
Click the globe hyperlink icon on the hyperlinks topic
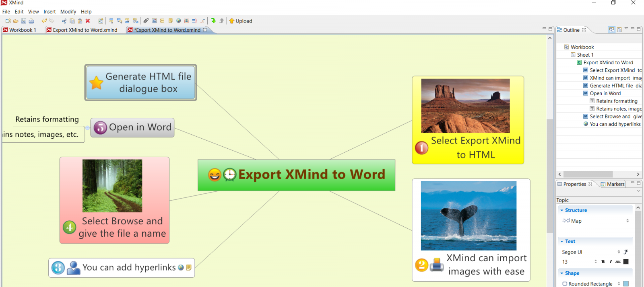point(181,268)
